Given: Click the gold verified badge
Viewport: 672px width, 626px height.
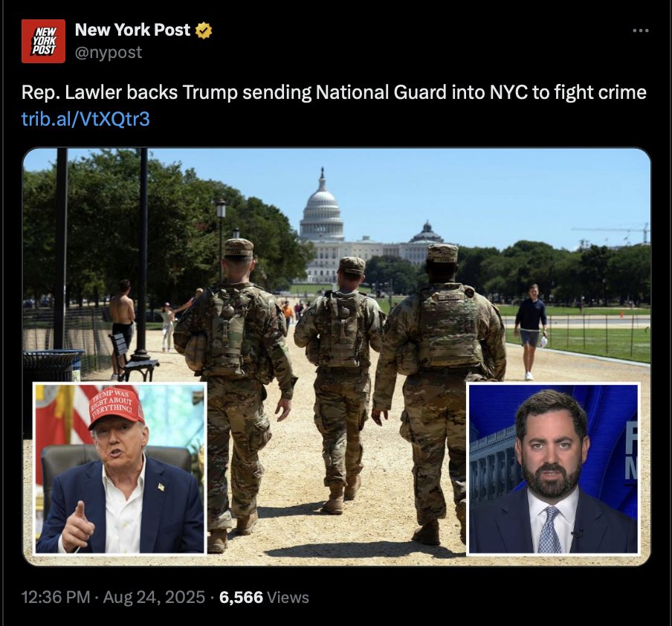Looking at the screenshot, I should (204, 30).
